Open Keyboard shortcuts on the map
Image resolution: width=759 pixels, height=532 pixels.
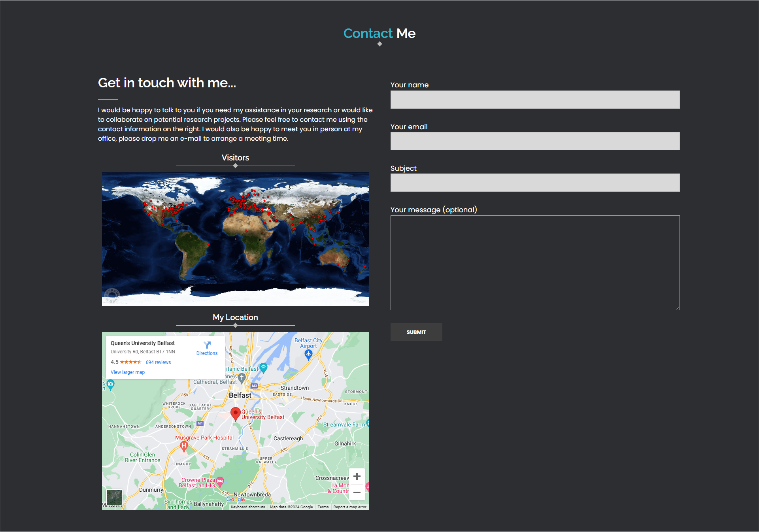(x=248, y=507)
